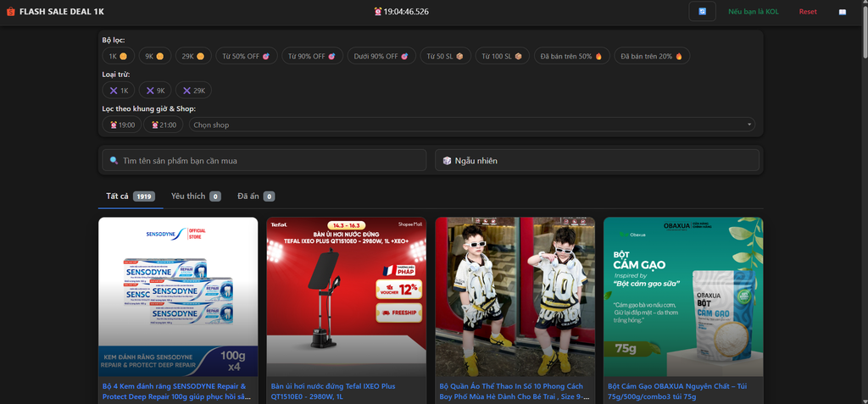Exclude 1K deals with the X 1K chip
The width and height of the screenshot is (868, 404).
pos(118,91)
